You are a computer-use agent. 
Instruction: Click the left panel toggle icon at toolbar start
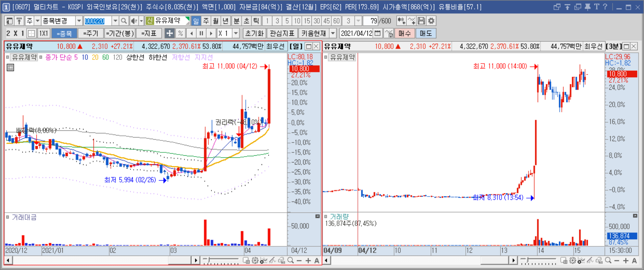click(x=9, y=21)
